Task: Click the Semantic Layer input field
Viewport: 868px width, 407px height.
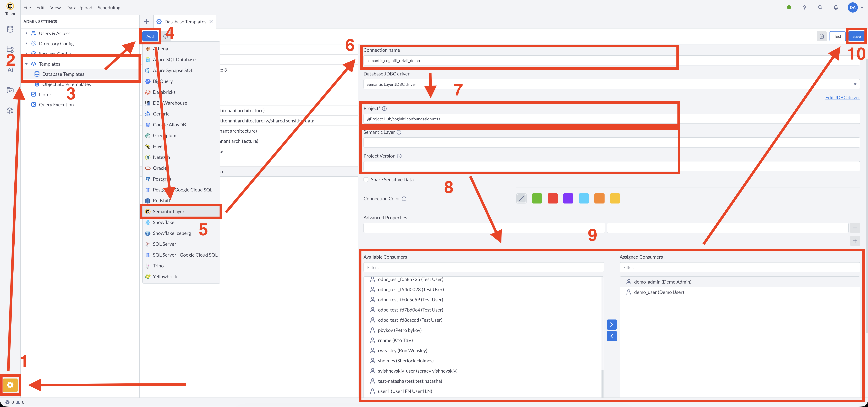Action: [x=611, y=142]
